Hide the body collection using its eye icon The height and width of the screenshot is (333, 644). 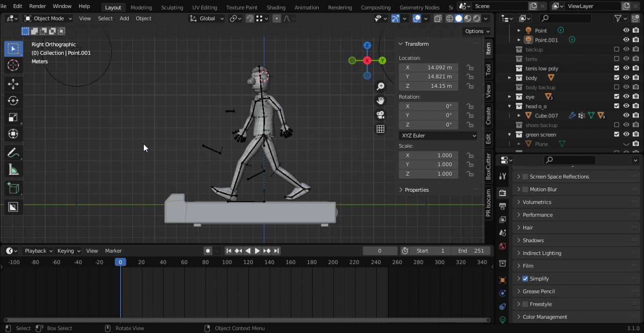[626, 78]
